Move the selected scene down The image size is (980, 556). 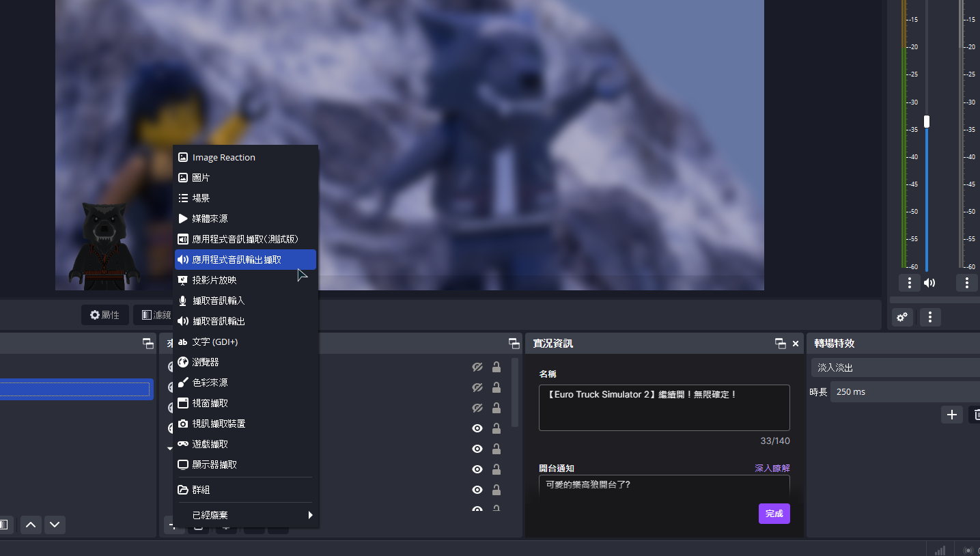55,525
